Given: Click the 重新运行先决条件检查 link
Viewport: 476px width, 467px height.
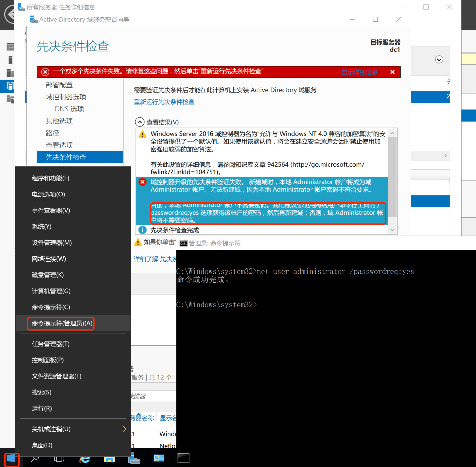Looking at the screenshot, I should coord(164,102).
